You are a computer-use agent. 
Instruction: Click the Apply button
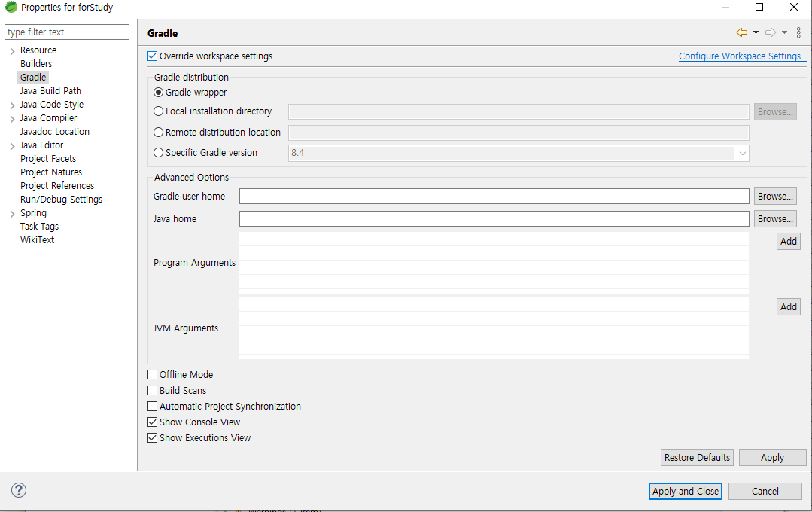772,458
